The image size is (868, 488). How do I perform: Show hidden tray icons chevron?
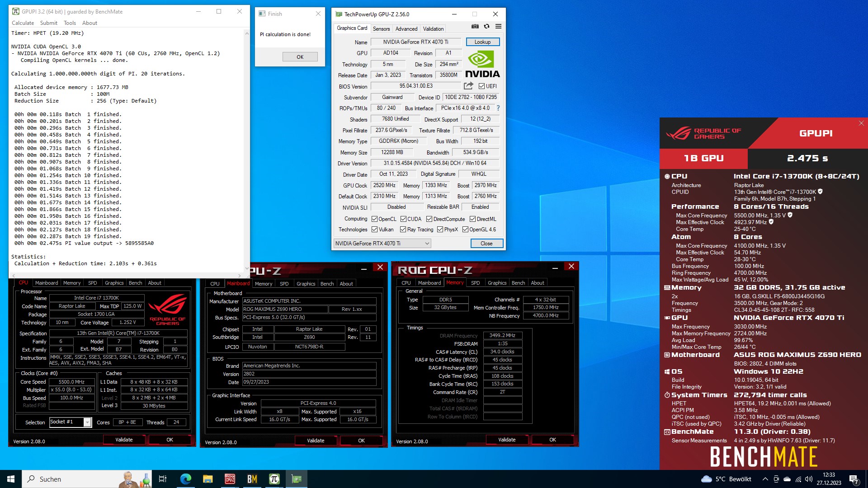[765, 479]
